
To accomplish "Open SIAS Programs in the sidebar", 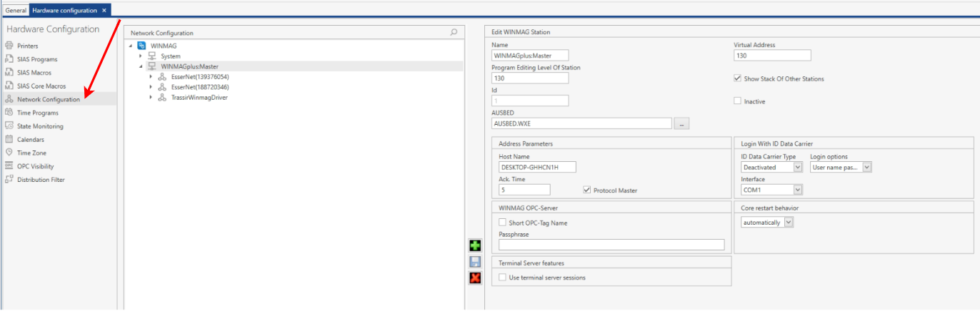I will click(37, 59).
